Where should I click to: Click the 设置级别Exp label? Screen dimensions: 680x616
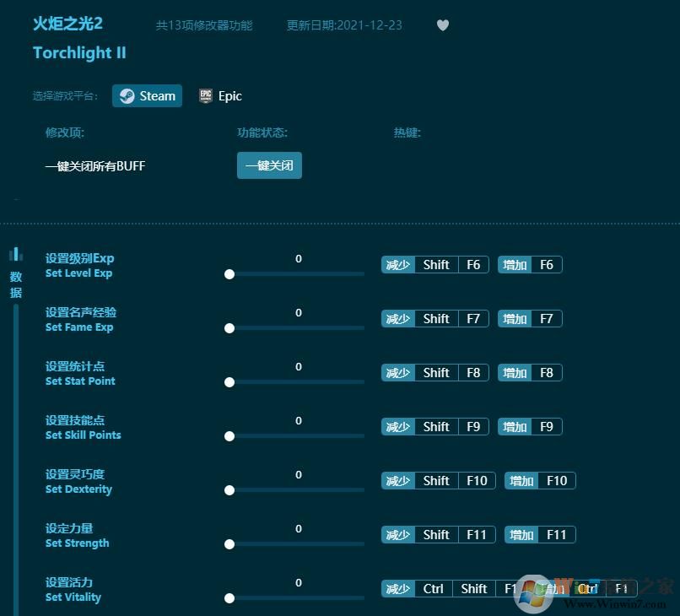click(x=80, y=258)
